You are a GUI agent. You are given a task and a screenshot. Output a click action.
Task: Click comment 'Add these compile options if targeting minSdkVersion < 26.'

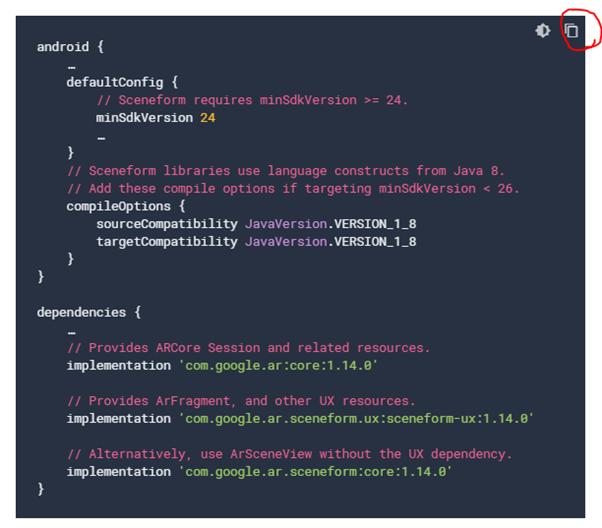click(x=293, y=189)
